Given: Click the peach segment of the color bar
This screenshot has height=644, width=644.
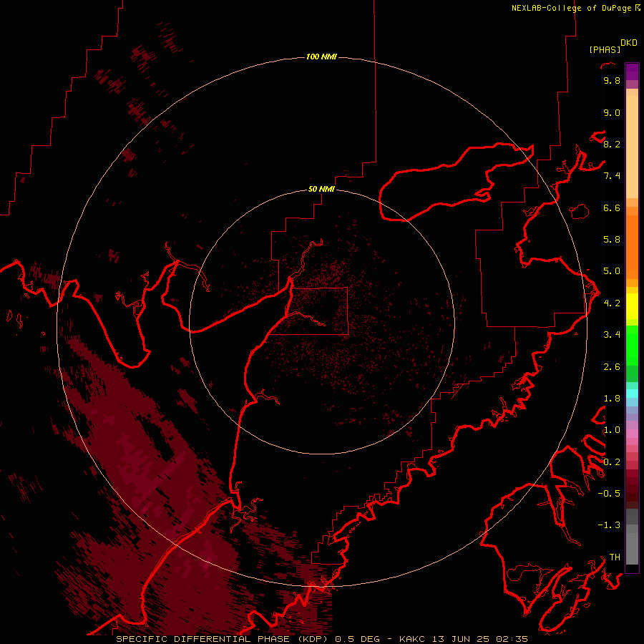Looking at the screenshot, I should 632,147.
